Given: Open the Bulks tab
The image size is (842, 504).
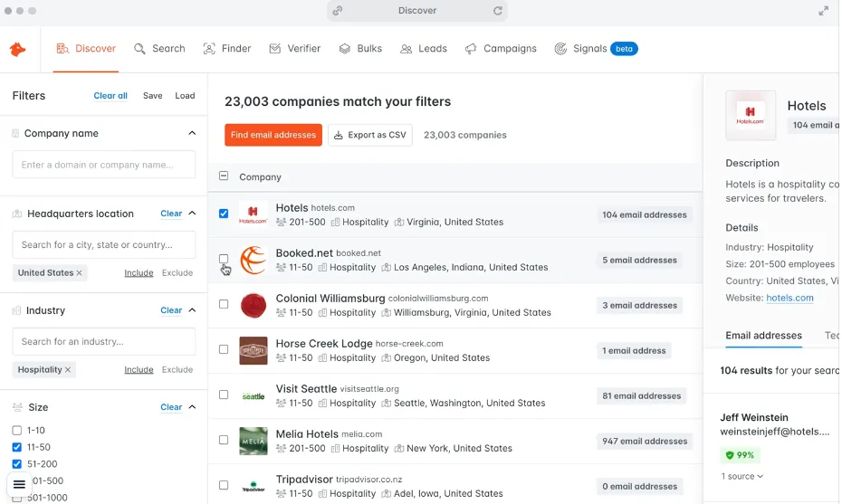Looking at the screenshot, I should click(x=360, y=49).
